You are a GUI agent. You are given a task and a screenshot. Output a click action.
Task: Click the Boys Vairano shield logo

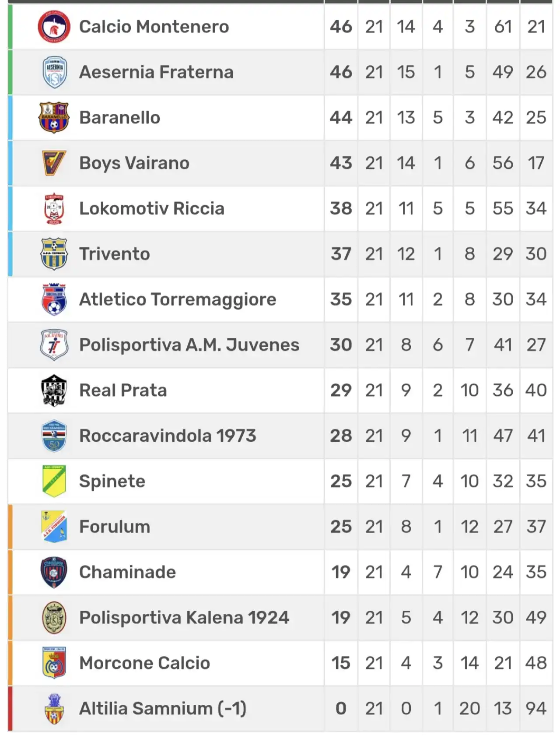(54, 163)
